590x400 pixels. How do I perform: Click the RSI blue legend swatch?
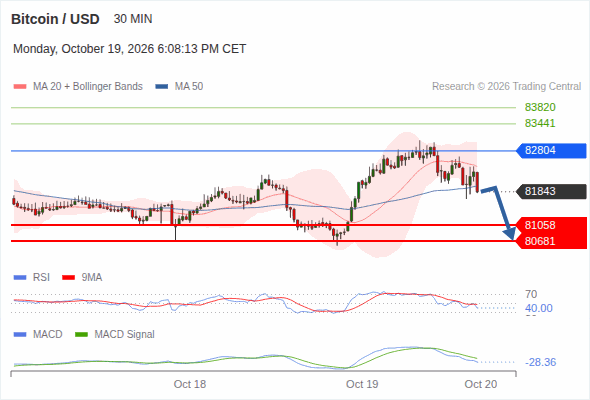point(20,278)
